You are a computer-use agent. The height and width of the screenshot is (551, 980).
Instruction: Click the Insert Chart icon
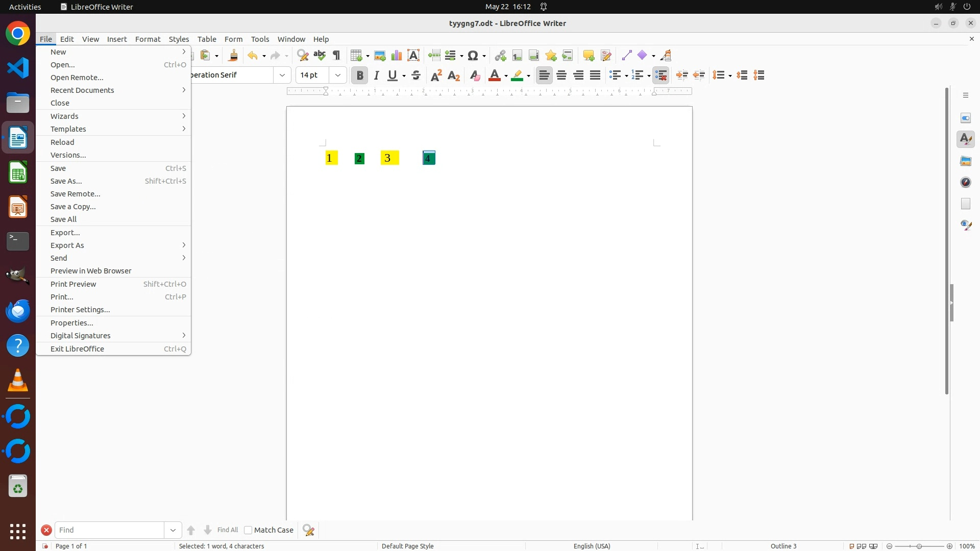point(397,56)
